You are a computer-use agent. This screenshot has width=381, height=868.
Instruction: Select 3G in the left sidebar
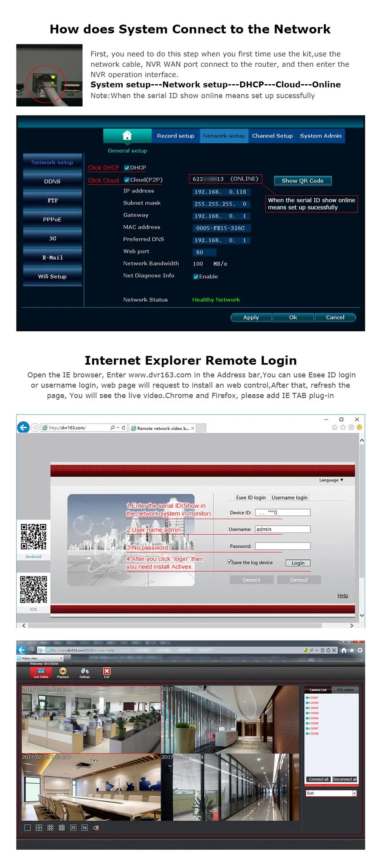point(53,238)
